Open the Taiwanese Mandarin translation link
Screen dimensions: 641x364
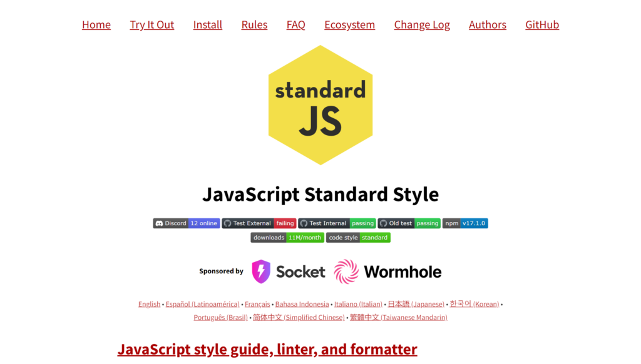point(399,318)
